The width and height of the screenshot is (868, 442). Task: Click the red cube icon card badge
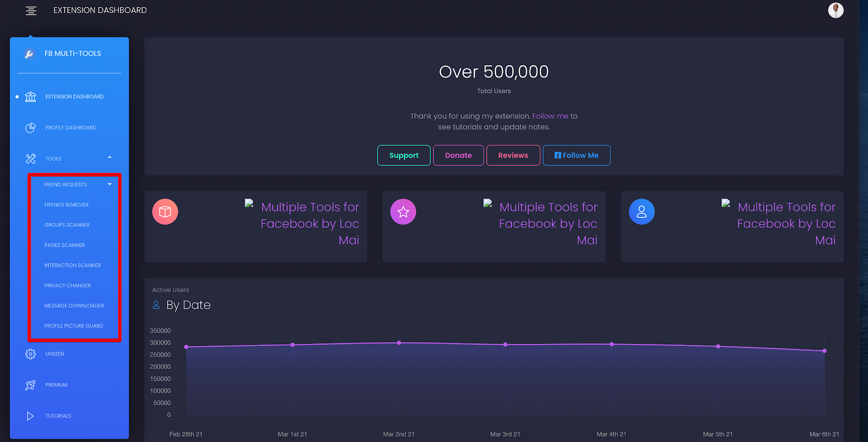[x=165, y=212]
